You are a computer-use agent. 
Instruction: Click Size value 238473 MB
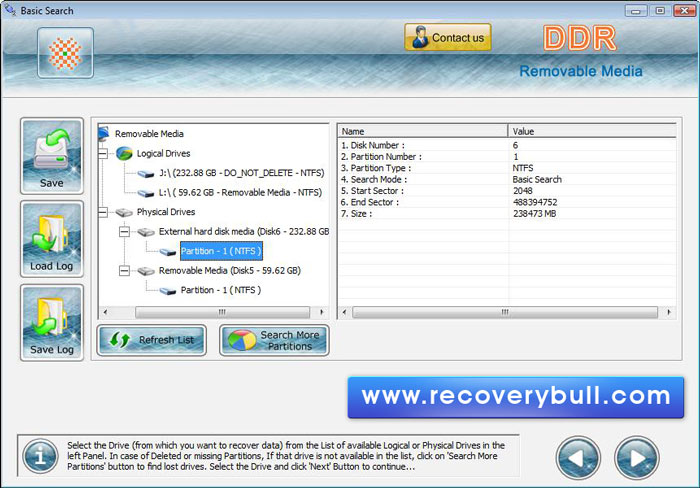coord(534,213)
